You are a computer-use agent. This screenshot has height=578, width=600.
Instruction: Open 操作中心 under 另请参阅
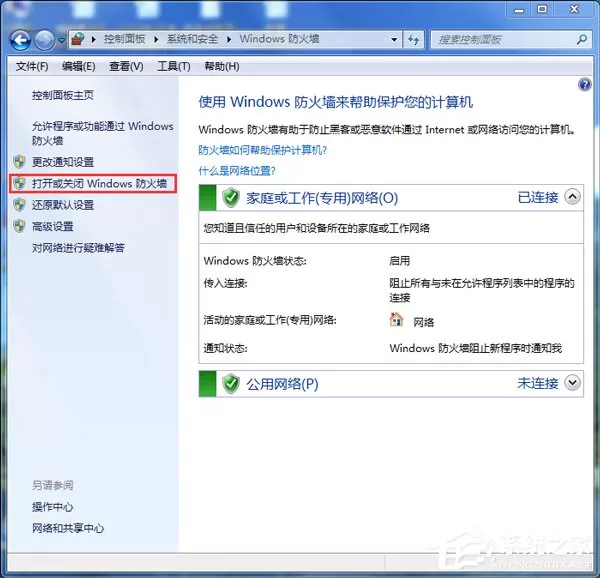52,507
